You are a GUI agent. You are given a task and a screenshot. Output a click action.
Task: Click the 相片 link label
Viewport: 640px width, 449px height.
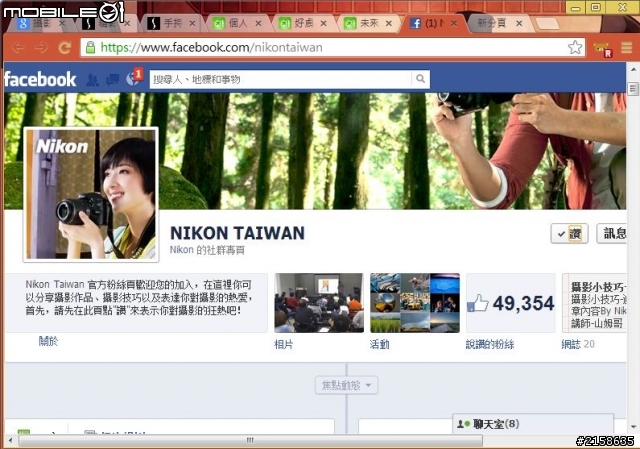[x=284, y=344]
